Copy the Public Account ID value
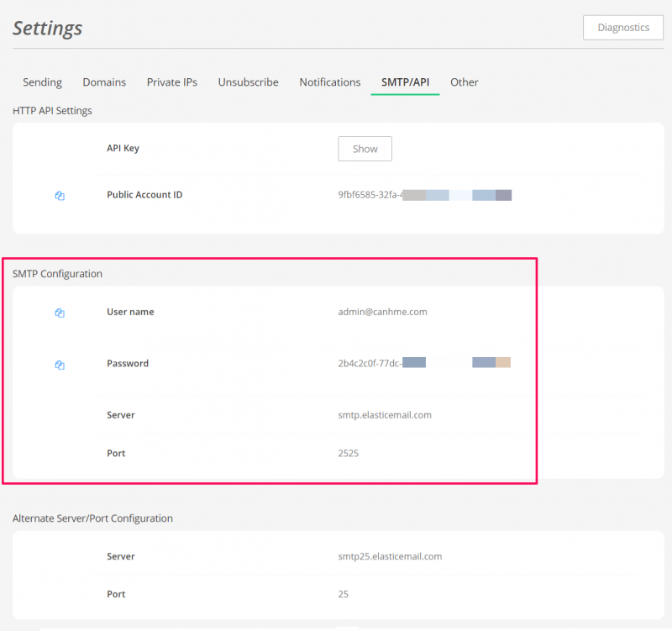 point(60,196)
